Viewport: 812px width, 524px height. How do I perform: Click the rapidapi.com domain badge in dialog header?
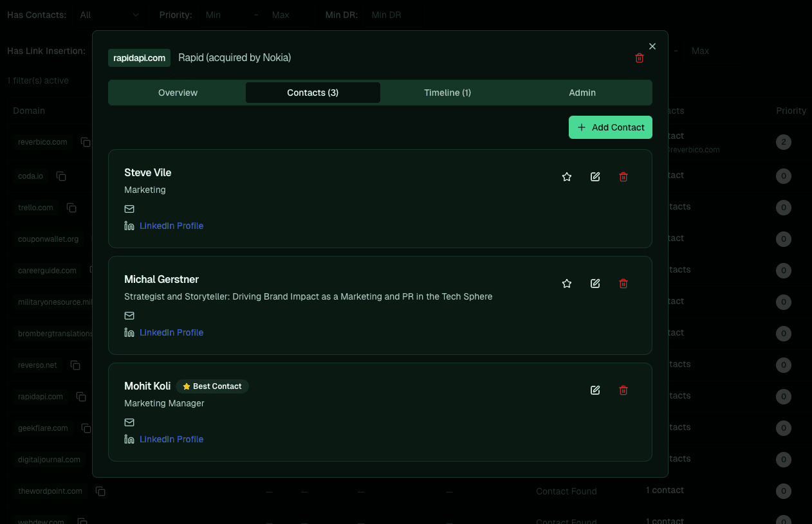[x=139, y=58]
